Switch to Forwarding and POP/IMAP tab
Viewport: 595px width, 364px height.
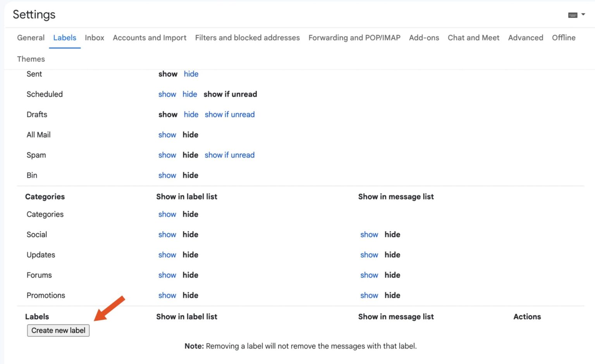click(354, 38)
